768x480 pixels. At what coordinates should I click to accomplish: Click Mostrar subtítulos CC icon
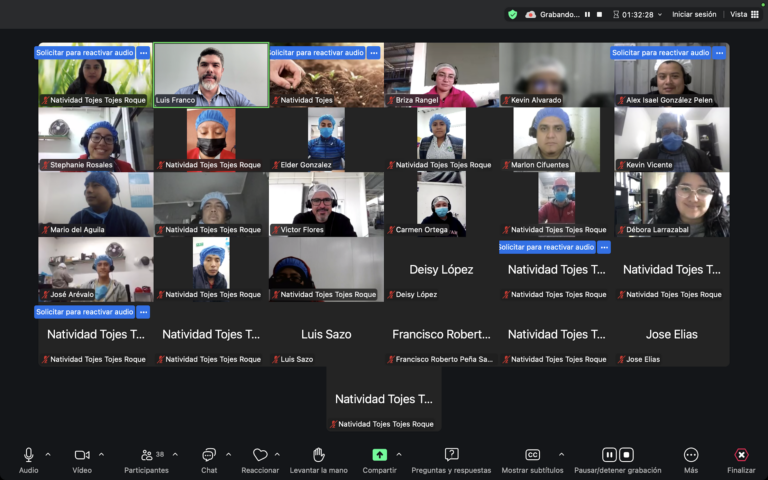coord(532,455)
